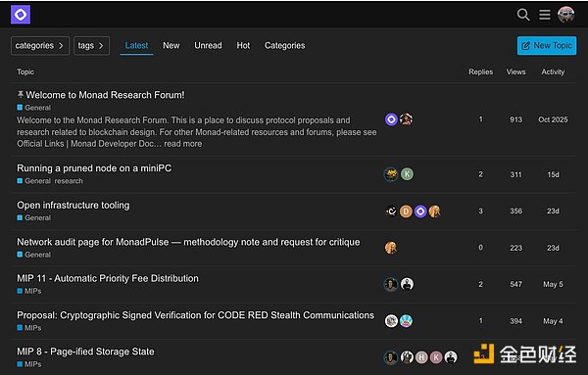Open MIPs category under CODE RED proposal
The image size is (588, 375).
tap(29, 328)
